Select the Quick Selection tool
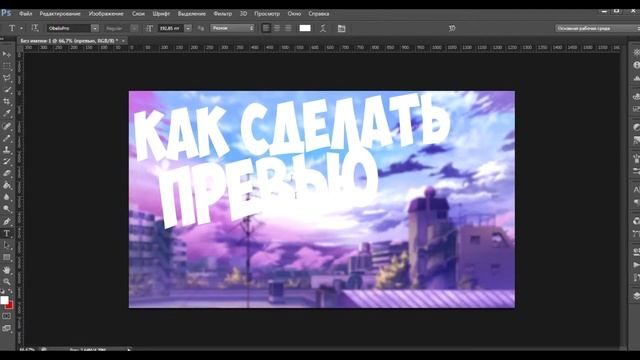 click(x=7, y=89)
